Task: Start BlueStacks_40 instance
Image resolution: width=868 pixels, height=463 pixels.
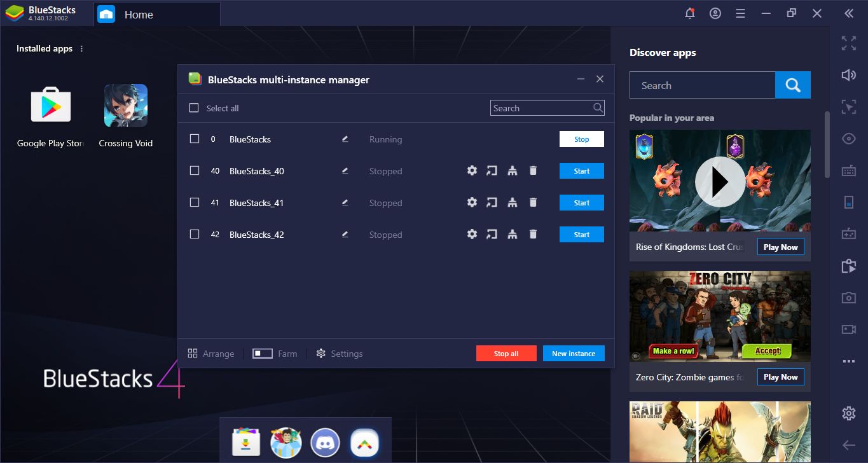Action: (582, 171)
